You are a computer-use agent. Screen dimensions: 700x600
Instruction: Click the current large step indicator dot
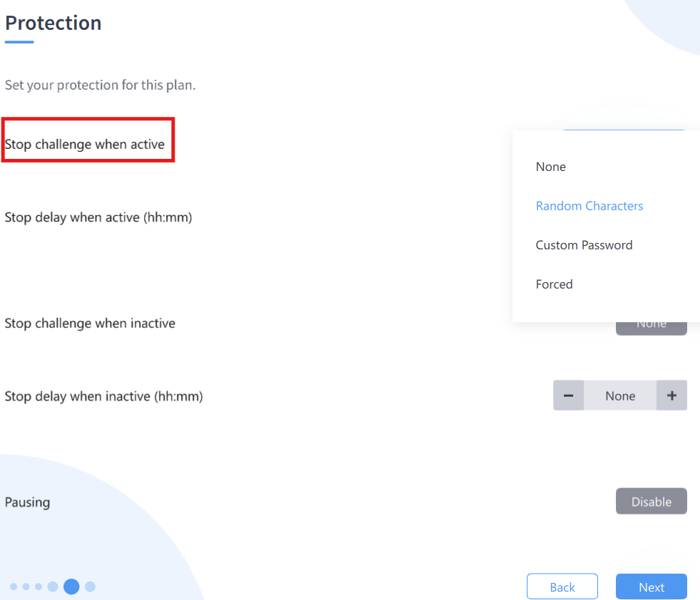[71, 586]
